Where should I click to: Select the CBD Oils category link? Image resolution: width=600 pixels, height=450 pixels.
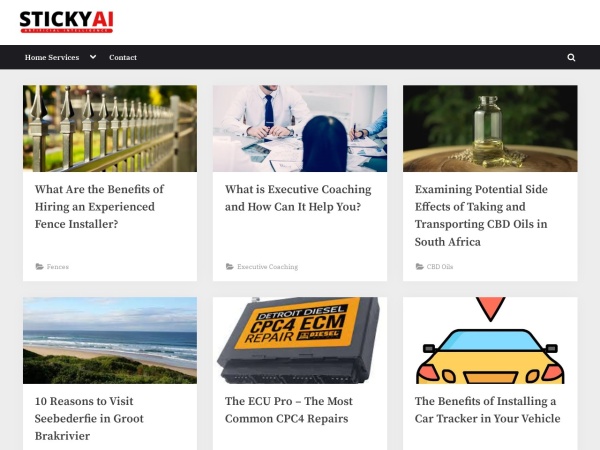[x=440, y=267]
